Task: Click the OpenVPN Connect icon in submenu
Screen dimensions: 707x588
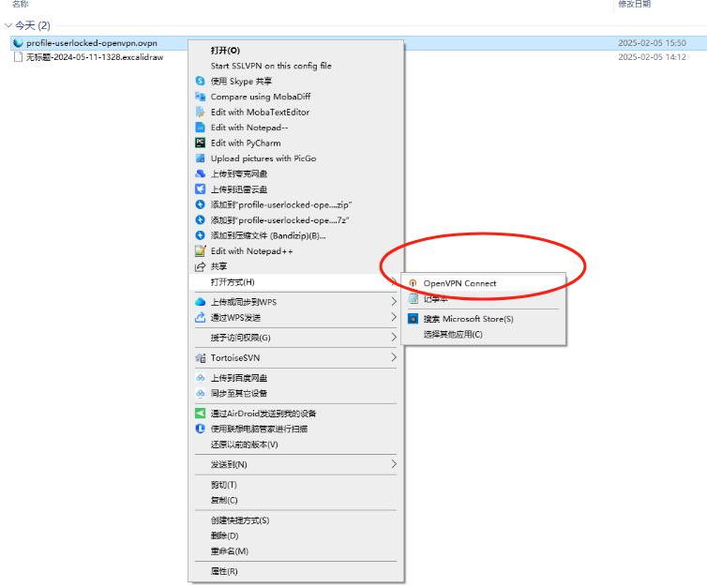Action: (x=413, y=283)
